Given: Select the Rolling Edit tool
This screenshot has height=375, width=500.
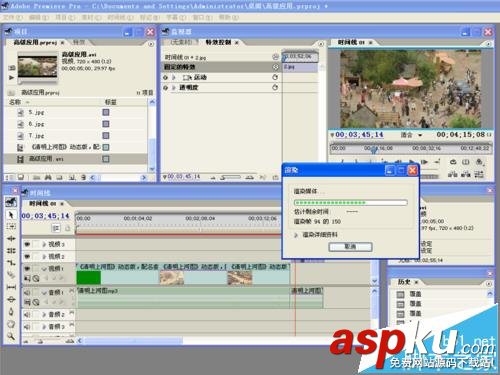Looking at the screenshot, I should 11,251.
